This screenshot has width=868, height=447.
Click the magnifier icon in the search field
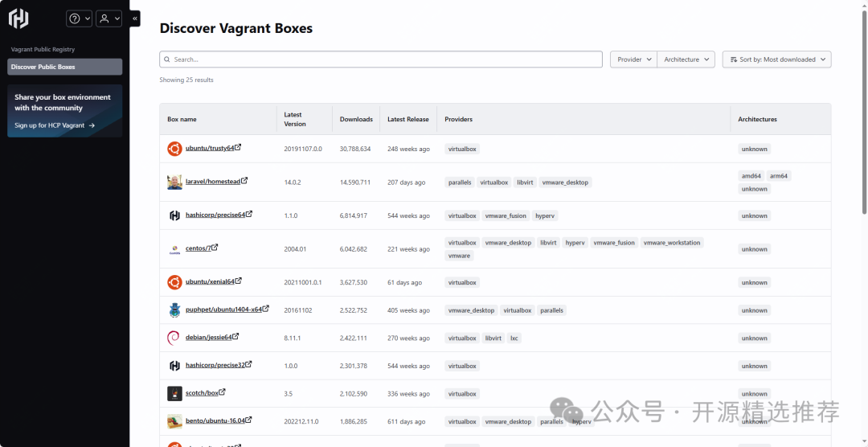[167, 59]
